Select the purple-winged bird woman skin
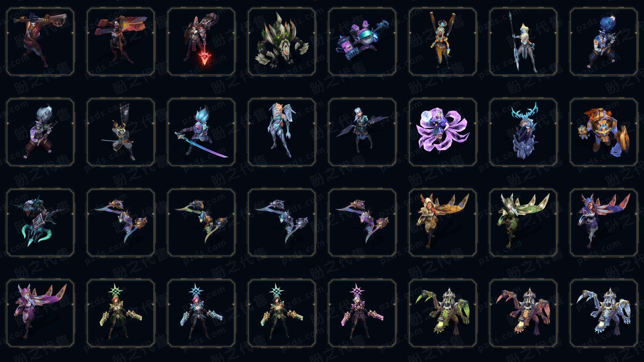This screenshot has width=644, height=362. (40, 313)
